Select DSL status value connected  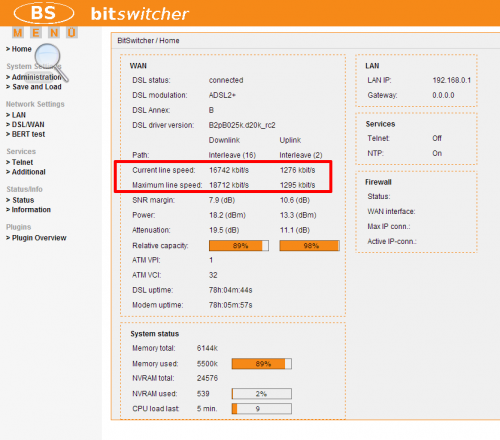pos(226,80)
